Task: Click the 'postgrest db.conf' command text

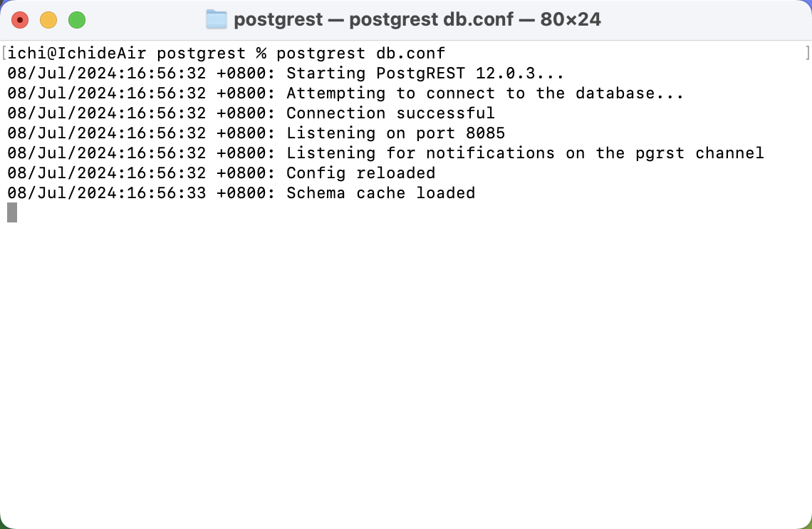Action: click(x=360, y=53)
